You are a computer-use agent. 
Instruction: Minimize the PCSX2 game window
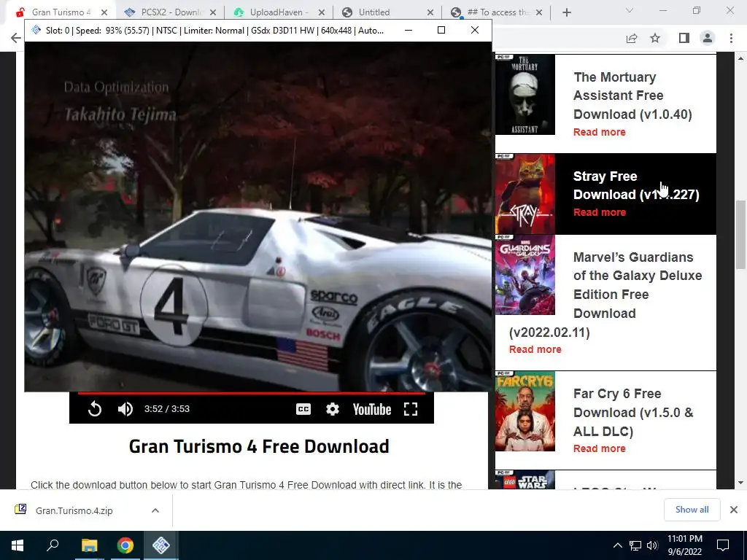(409, 30)
